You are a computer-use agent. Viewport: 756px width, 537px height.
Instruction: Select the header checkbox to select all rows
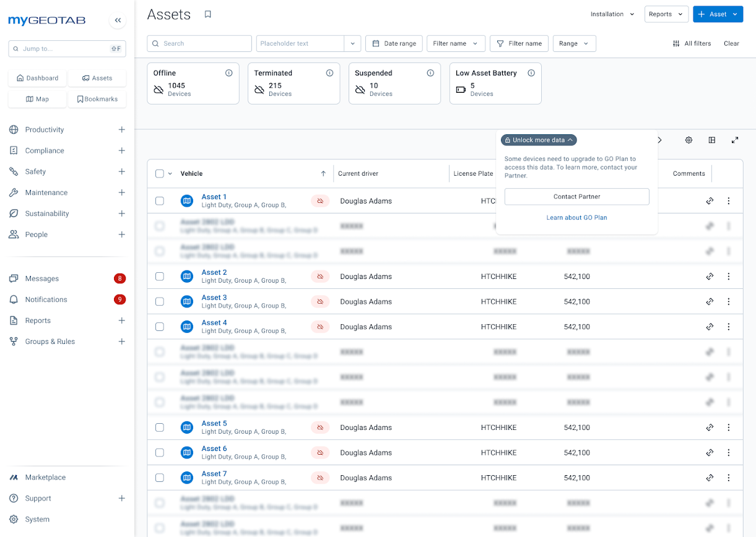[159, 173]
